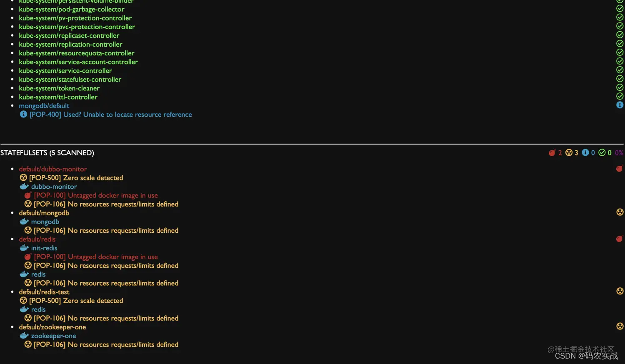Click the radiation status icon on default/redis-test row

620,291
